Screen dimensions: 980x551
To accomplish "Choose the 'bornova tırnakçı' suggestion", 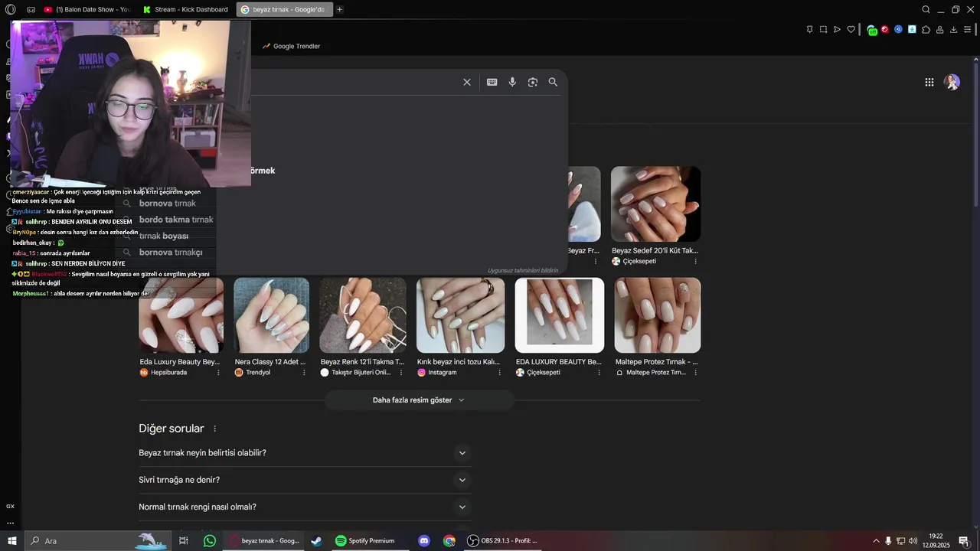I will pyautogui.click(x=171, y=253).
